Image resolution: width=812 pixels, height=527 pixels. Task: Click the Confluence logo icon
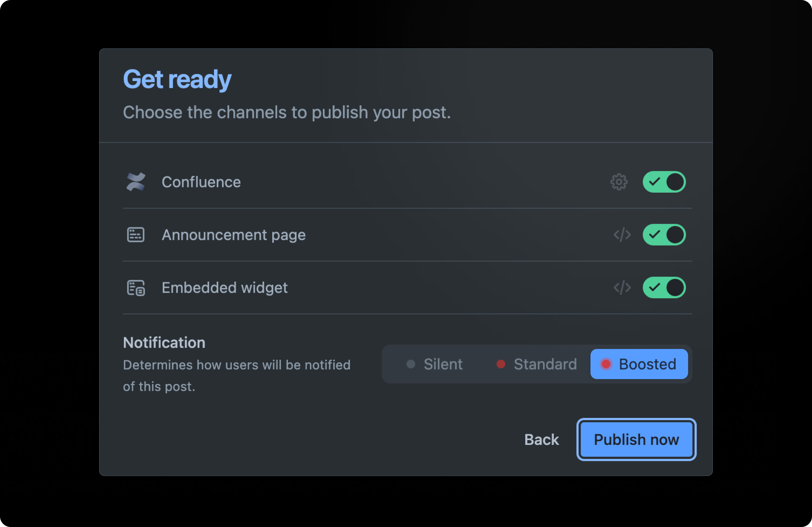[x=136, y=182]
